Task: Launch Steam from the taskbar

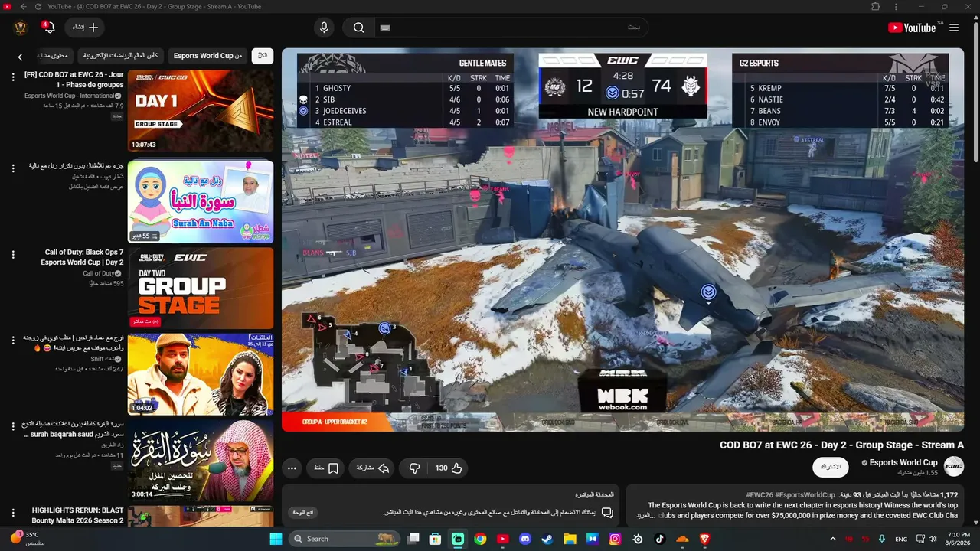Action: tap(547, 539)
